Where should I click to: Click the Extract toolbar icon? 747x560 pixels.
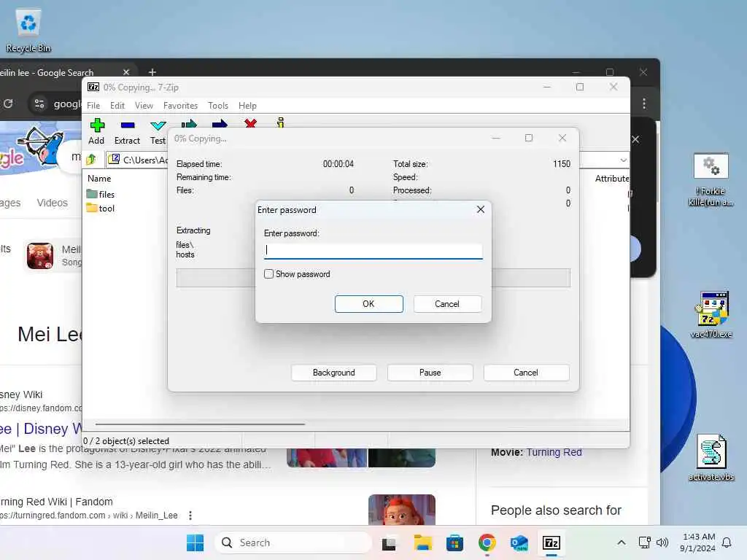coord(127,125)
